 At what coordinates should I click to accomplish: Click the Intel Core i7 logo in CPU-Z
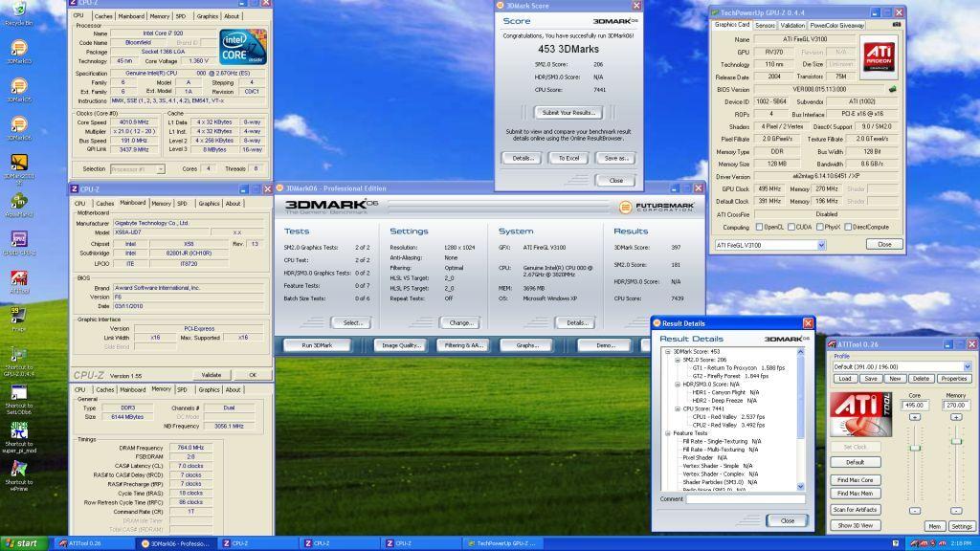(x=242, y=47)
